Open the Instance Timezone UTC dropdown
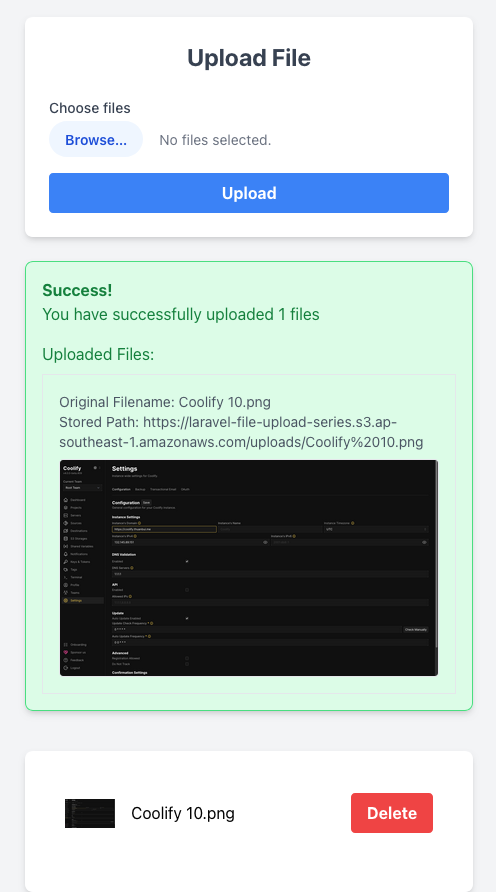This screenshot has width=496, height=892. click(376, 529)
